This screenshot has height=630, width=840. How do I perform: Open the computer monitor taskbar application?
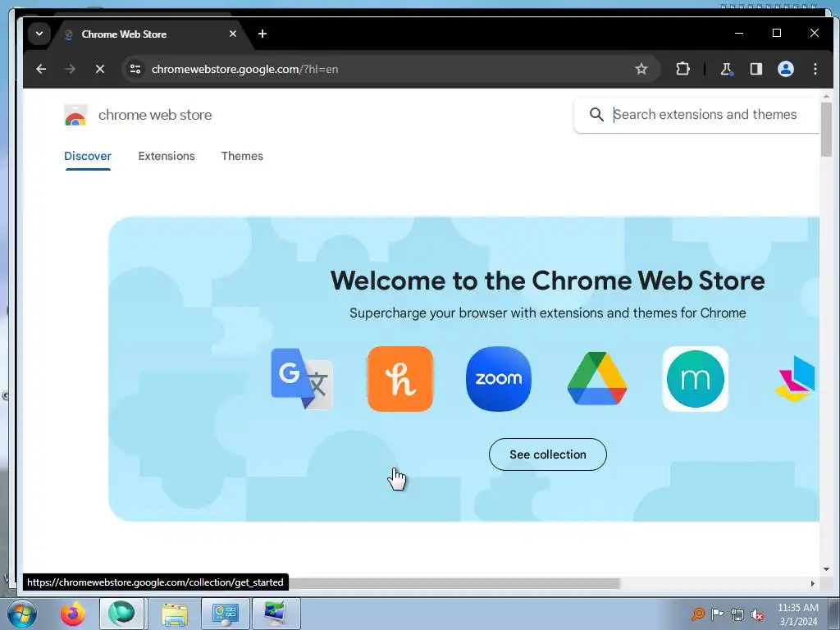click(x=276, y=614)
